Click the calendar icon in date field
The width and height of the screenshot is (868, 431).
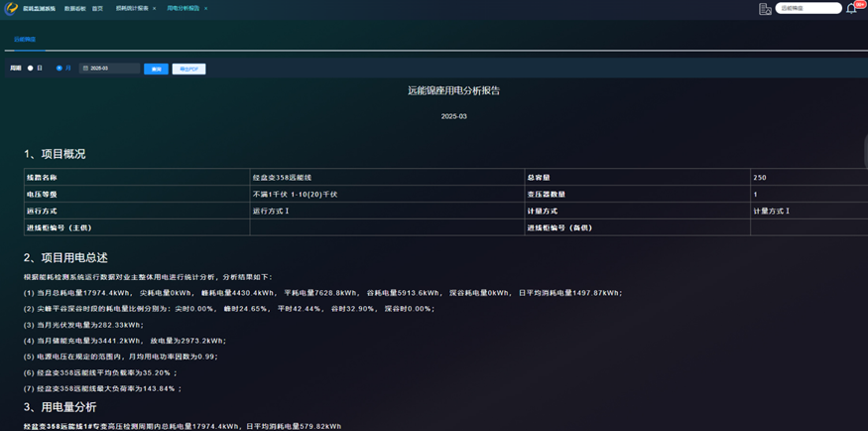tap(85, 69)
